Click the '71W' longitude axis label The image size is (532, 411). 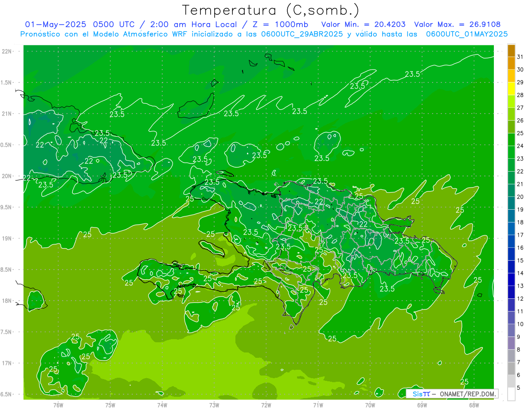tap(318, 405)
